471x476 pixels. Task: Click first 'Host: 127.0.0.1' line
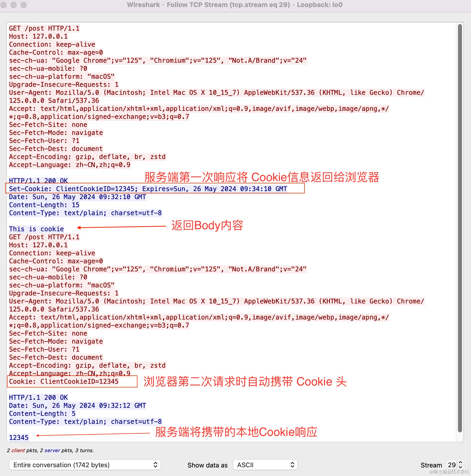click(38, 36)
